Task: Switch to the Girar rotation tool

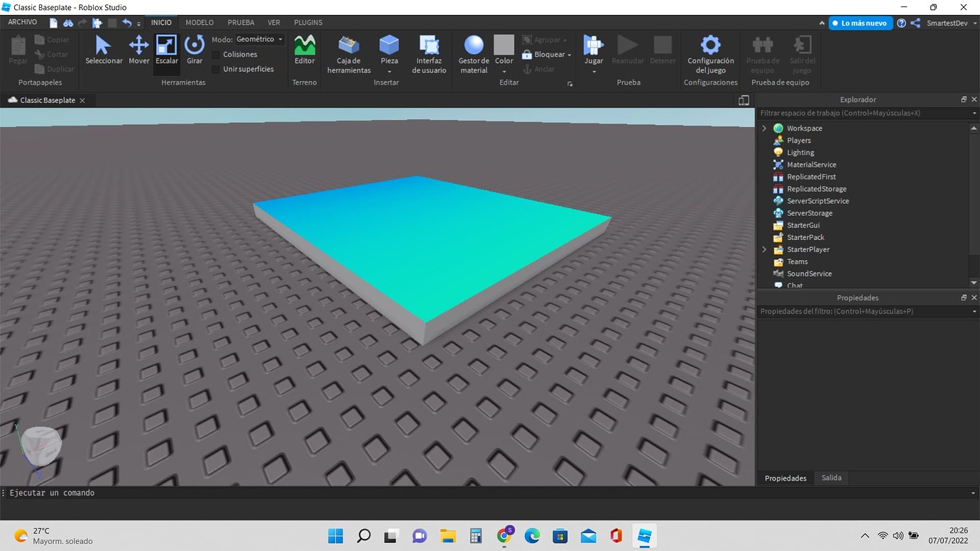Action: [x=194, y=50]
